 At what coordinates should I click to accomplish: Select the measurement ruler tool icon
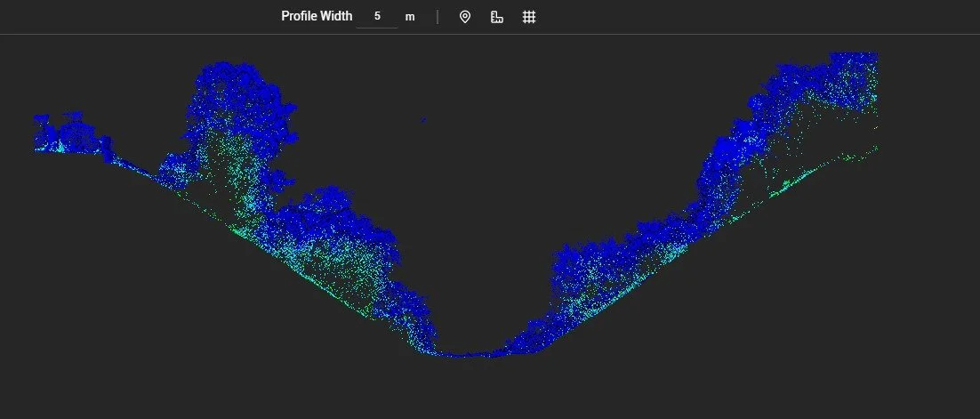(497, 17)
